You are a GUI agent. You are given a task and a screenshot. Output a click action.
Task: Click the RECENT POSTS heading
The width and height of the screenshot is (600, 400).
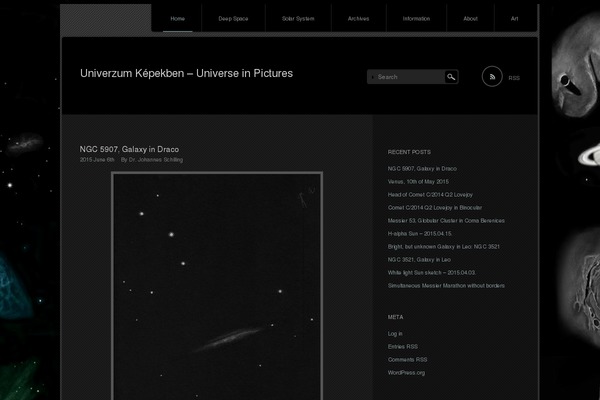coord(409,152)
